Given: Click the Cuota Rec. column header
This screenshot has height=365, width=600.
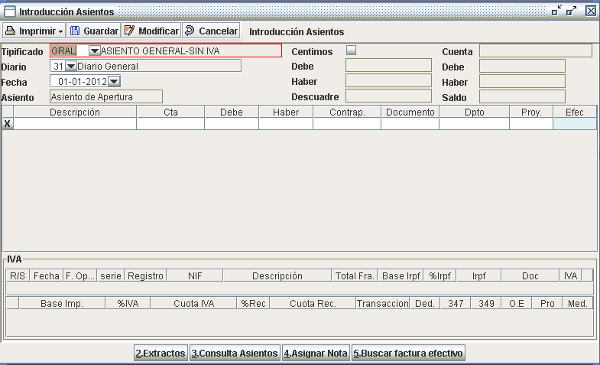Looking at the screenshot, I should [313, 303].
